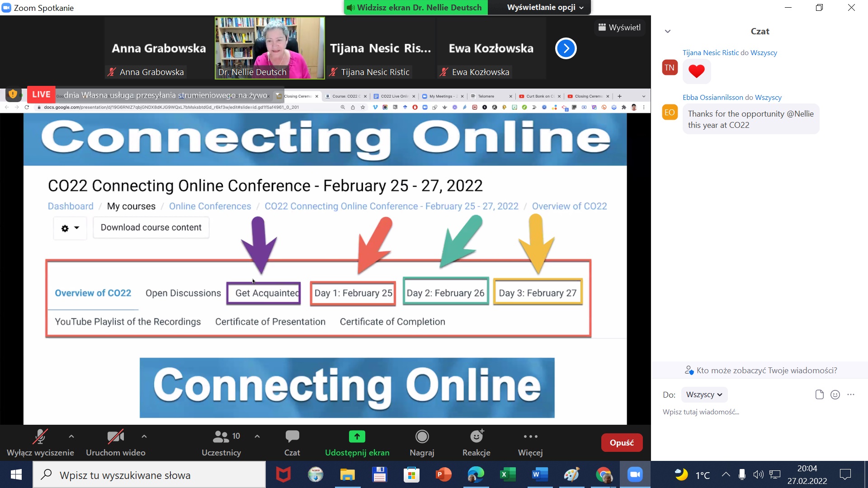
Task: Open Excel from taskbar
Action: click(508, 475)
